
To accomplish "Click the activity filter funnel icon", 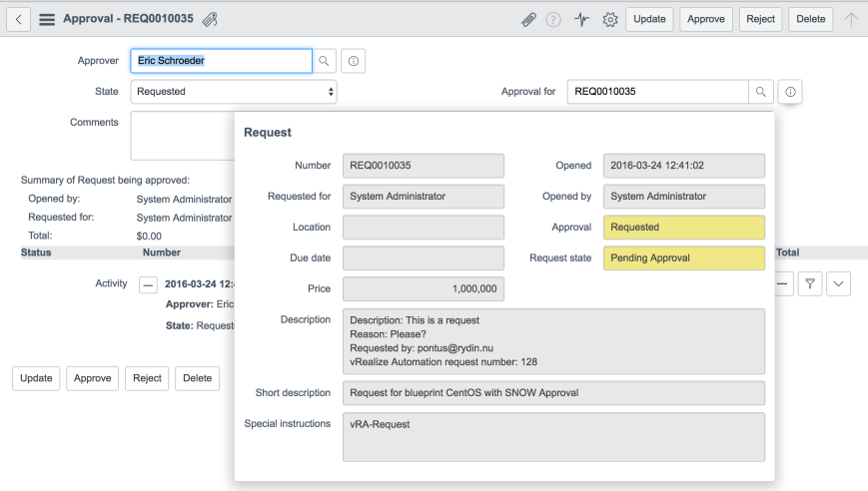I will [811, 284].
